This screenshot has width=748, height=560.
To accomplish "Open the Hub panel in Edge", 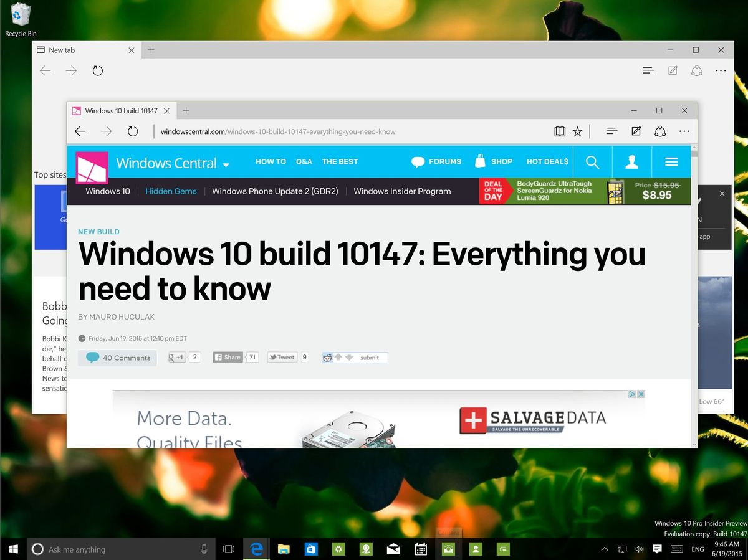I will click(611, 131).
